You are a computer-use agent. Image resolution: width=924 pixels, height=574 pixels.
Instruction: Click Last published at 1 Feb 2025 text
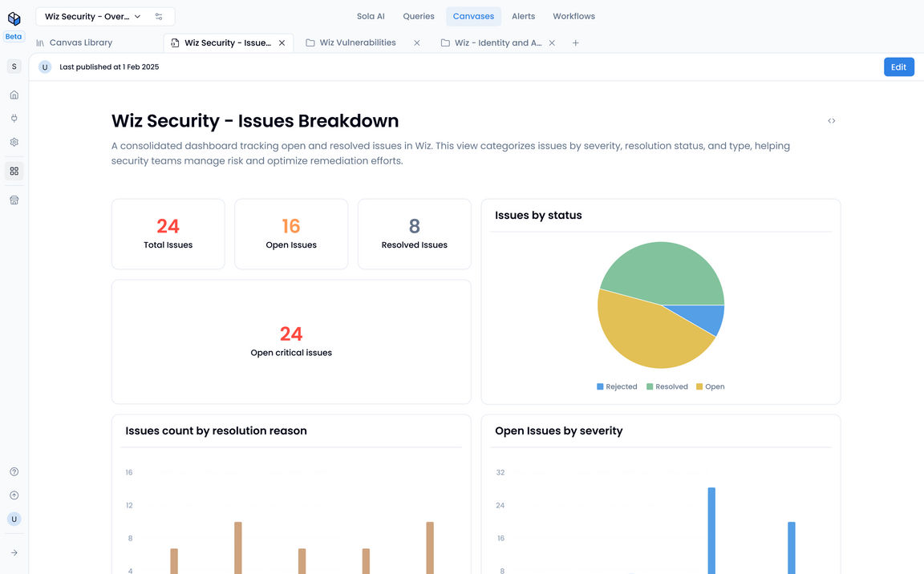pyautogui.click(x=109, y=67)
